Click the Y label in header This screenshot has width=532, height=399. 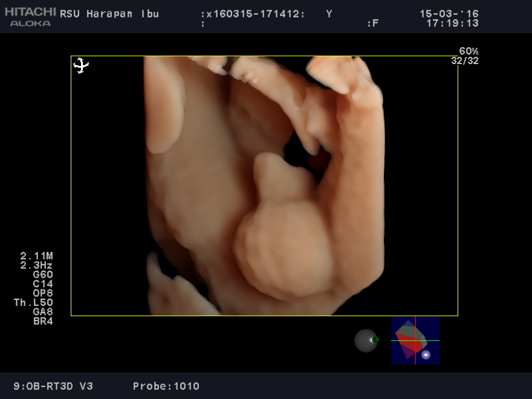(329, 14)
